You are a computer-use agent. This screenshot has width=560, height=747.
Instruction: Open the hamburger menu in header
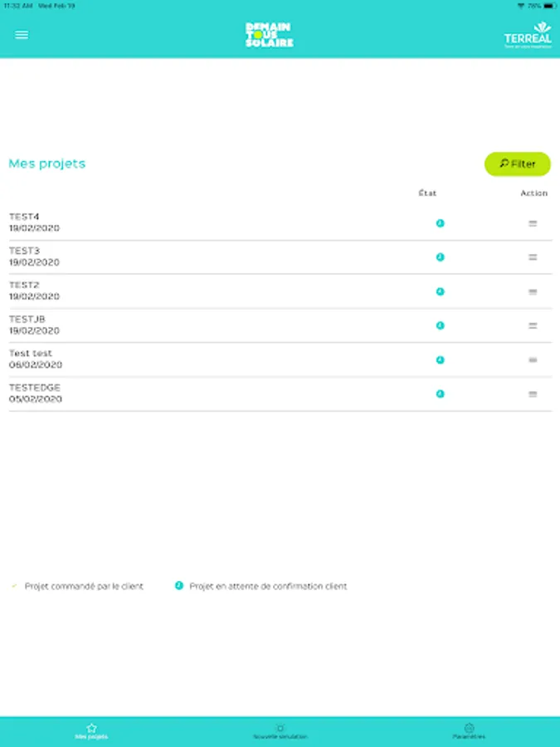click(x=22, y=35)
